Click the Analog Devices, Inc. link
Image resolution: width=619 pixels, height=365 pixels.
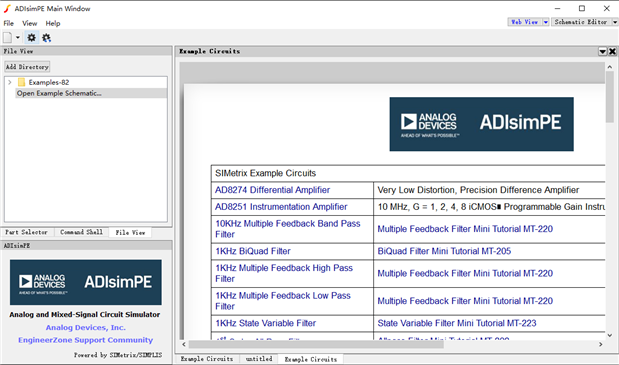point(86,328)
